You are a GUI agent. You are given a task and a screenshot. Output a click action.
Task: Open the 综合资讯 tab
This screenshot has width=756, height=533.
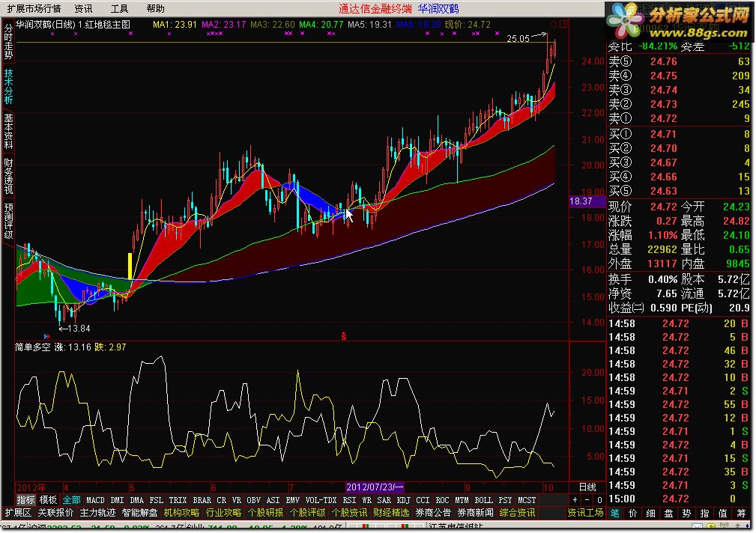517,512
